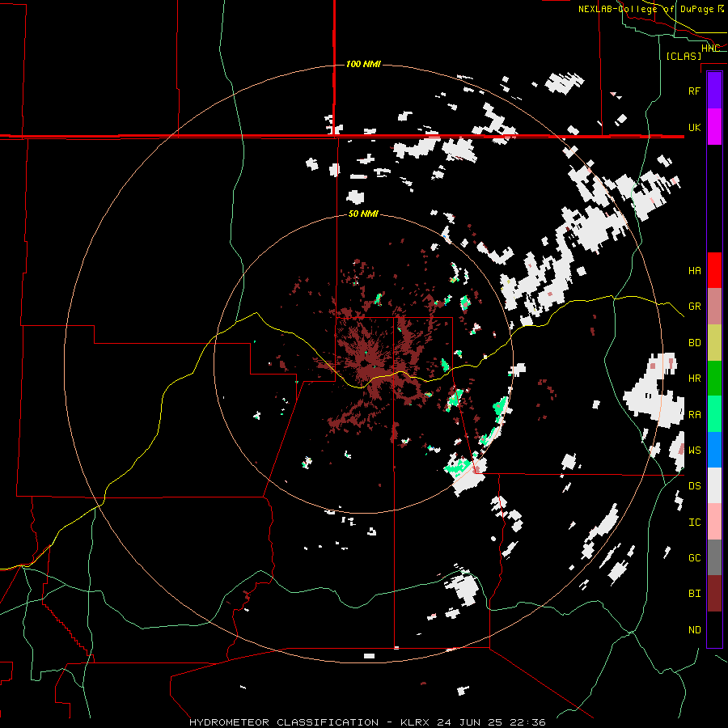Viewport: 728px width, 728px height.
Task: Click the HHC product code text
Action: coord(710,48)
